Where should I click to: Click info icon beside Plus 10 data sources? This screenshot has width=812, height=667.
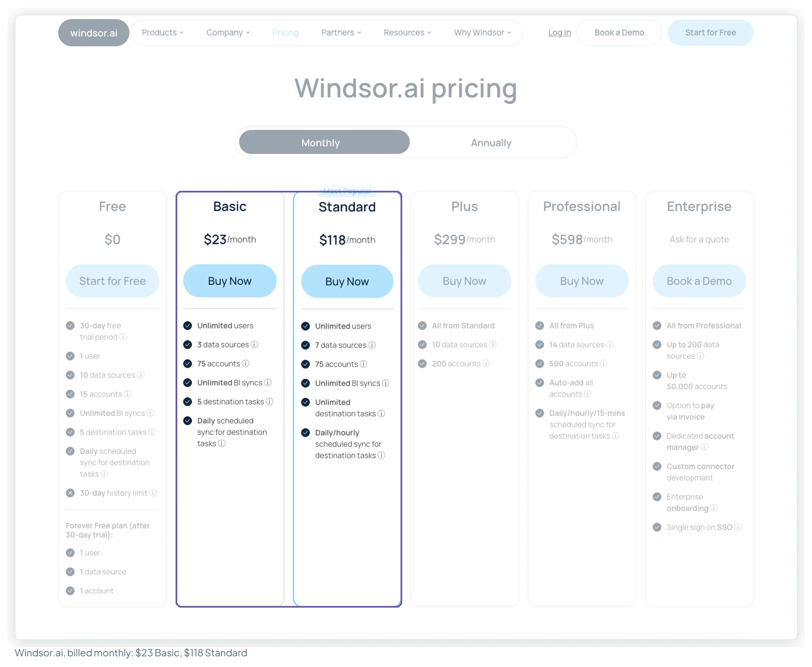click(x=493, y=345)
